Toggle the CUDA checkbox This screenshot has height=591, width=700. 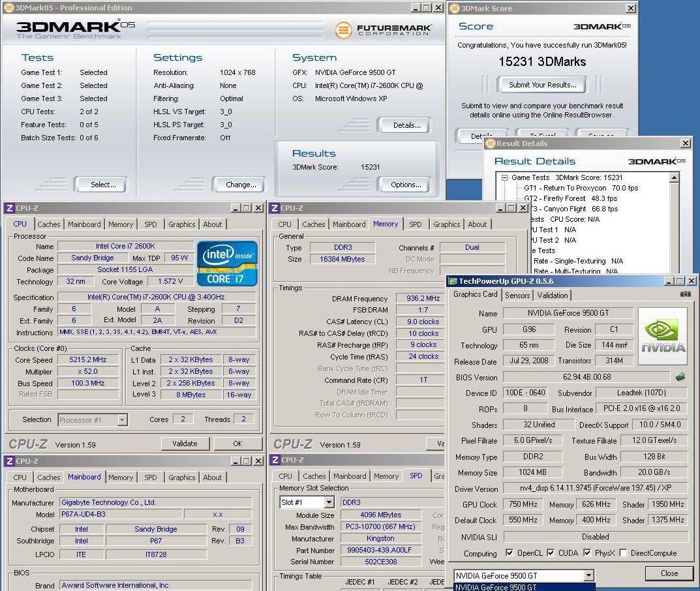point(551,553)
